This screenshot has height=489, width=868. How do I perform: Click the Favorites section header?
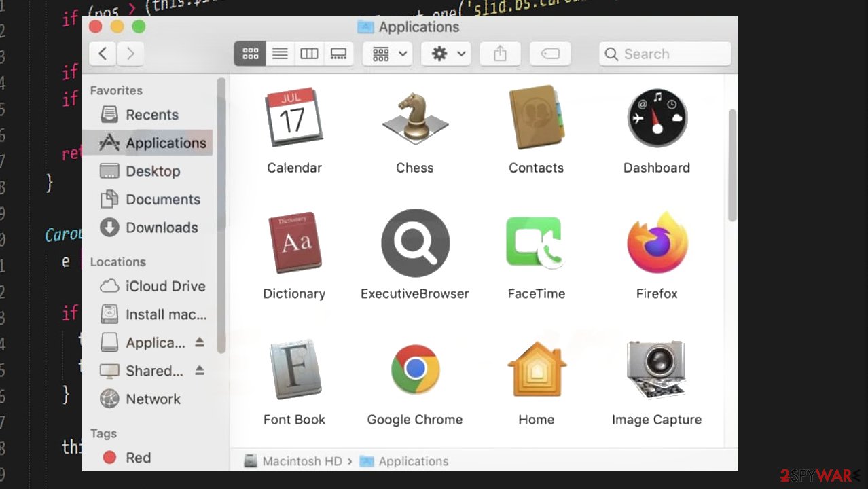click(x=116, y=90)
